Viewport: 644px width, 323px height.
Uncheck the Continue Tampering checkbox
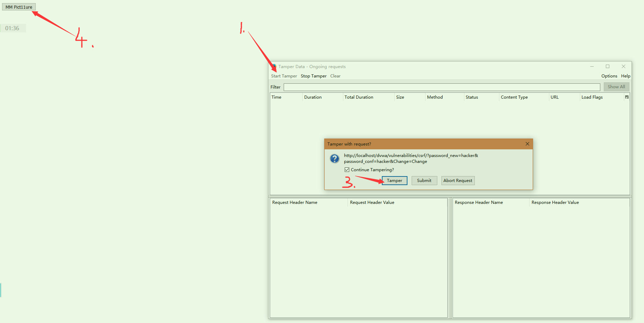coord(347,170)
